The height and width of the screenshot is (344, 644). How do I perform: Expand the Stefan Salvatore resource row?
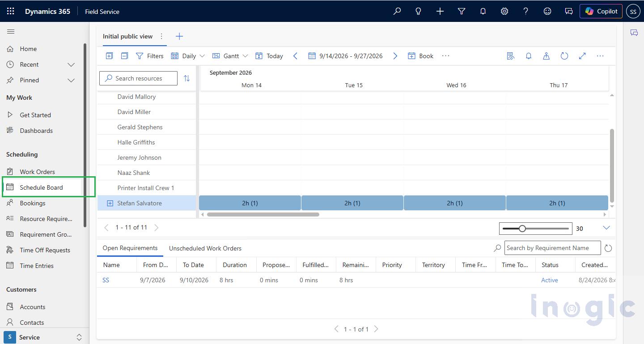coord(110,203)
